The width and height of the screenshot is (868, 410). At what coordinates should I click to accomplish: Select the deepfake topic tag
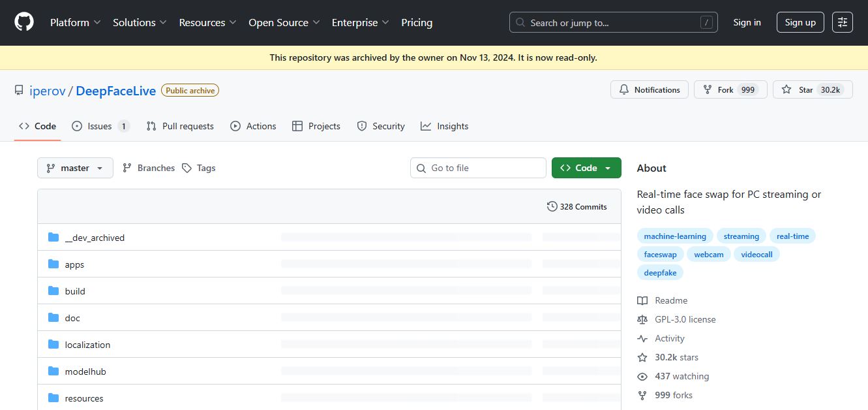click(660, 273)
